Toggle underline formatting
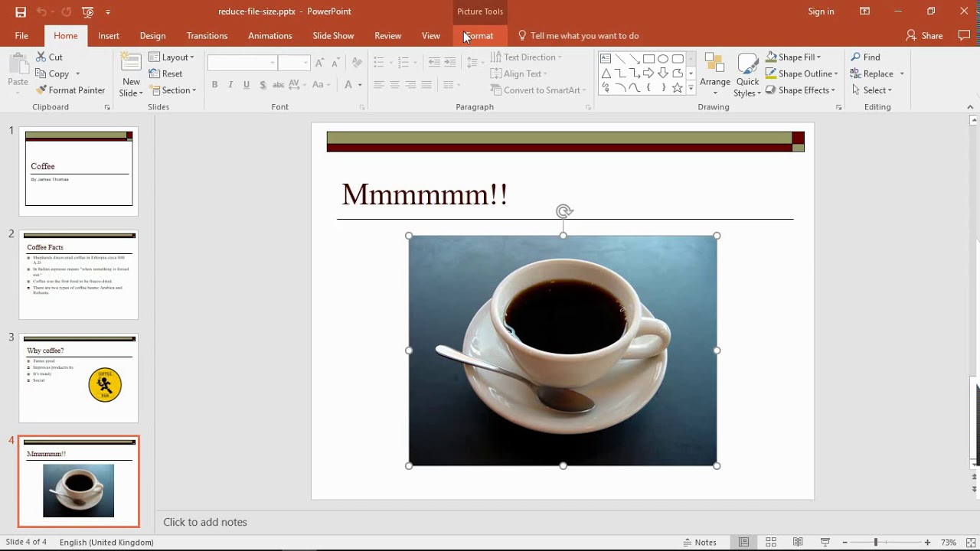 [246, 84]
